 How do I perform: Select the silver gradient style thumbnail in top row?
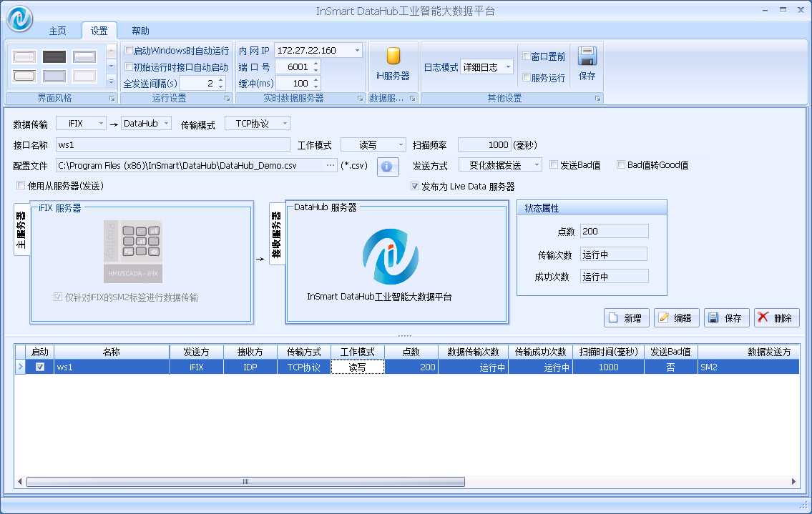pyautogui.click(x=84, y=56)
